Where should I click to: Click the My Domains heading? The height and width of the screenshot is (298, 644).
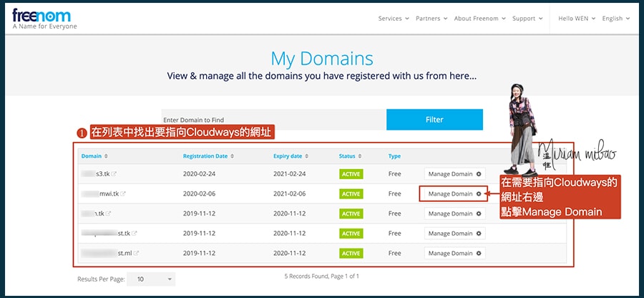point(322,59)
